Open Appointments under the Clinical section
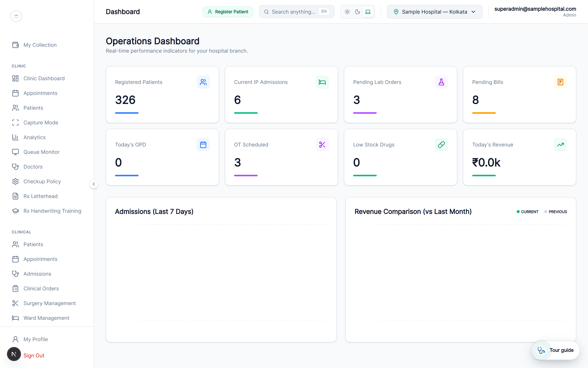 [x=47, y=259]
